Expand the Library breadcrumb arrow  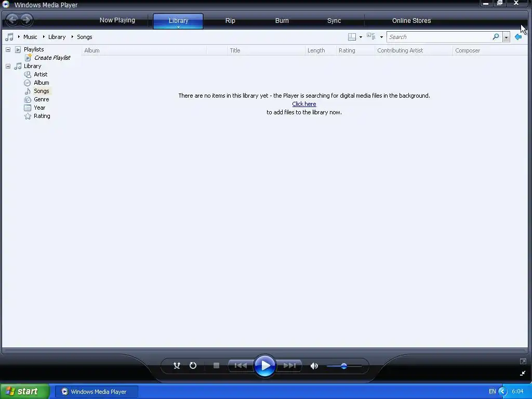[44, 37]
